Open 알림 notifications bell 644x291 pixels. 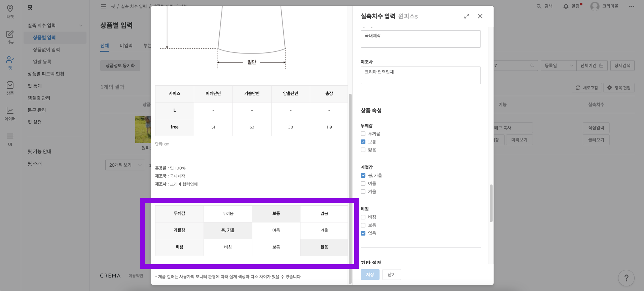point(572,6)
